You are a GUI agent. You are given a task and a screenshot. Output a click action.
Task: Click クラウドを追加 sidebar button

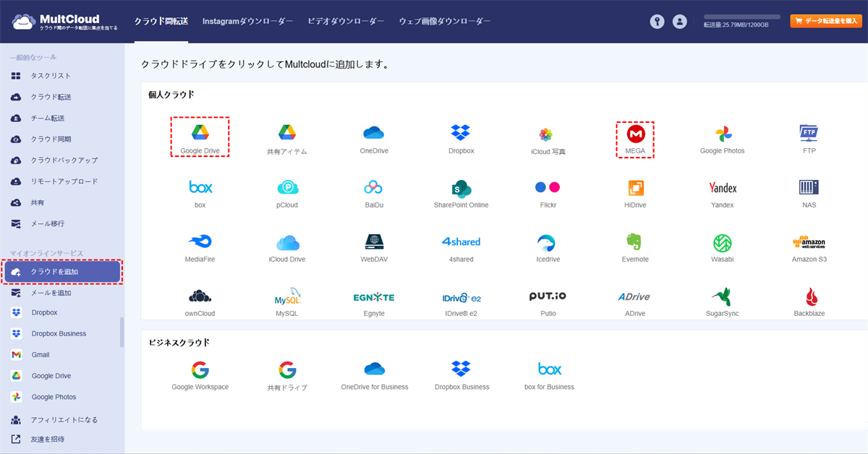62,272
